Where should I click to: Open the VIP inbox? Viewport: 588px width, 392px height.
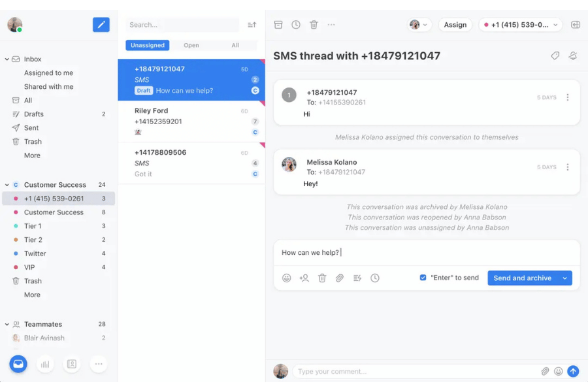click(29, 267)
